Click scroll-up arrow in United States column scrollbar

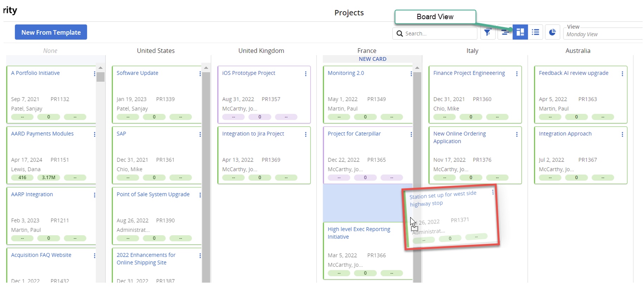coord(206,68)
